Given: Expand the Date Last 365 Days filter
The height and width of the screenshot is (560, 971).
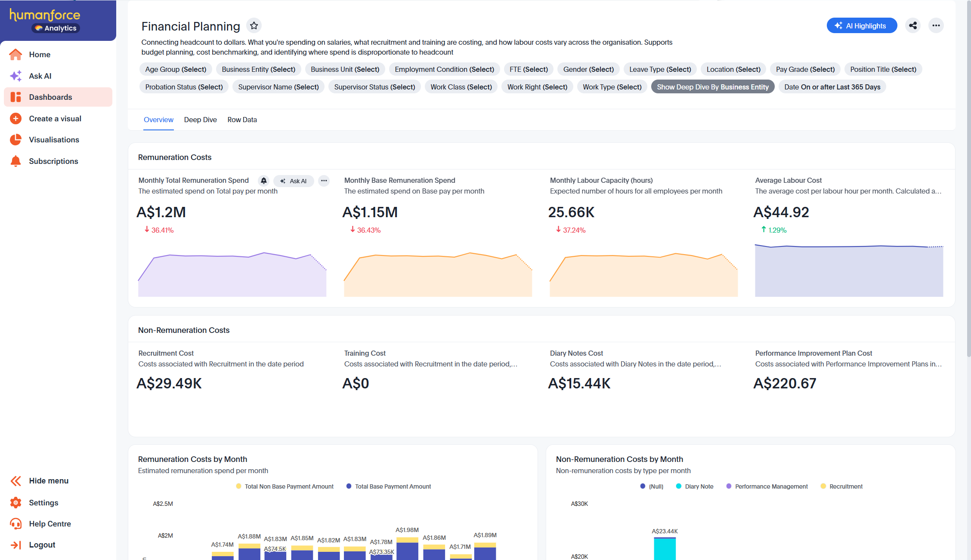Looking at the screenshot, I should 832,87.
